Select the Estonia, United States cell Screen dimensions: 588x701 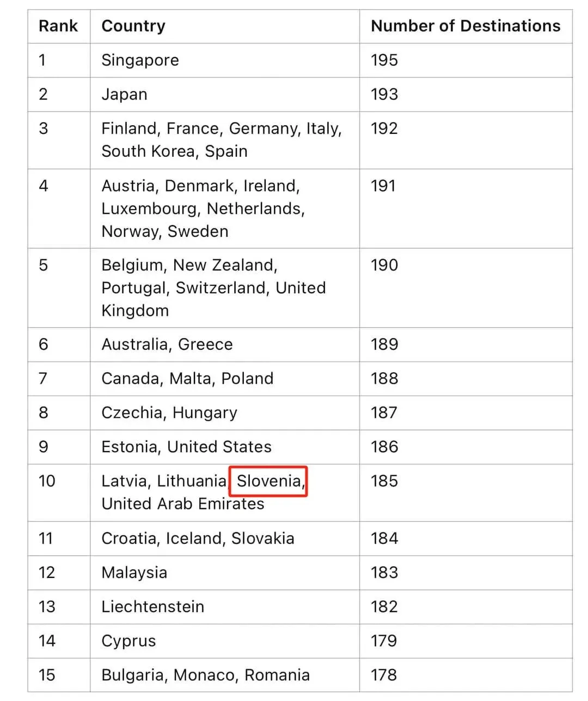coord(224,447)
